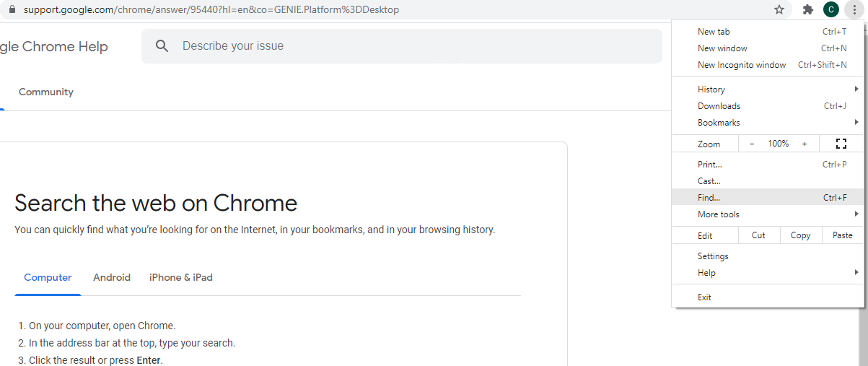The width and height of the screenshot is (868, 366).
Task: Open the Extensions puzzle icon
Action: pos(808,9)
